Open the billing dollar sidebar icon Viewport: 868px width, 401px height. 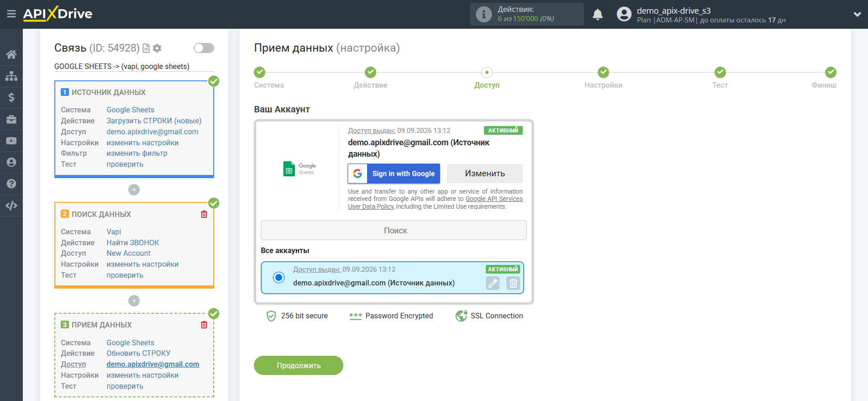(11, 97)
